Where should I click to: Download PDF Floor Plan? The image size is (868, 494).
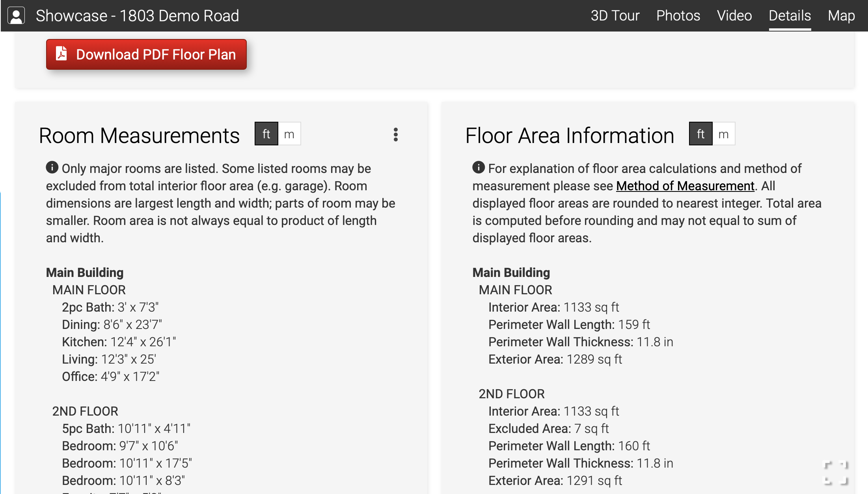(x=146, y=54)
